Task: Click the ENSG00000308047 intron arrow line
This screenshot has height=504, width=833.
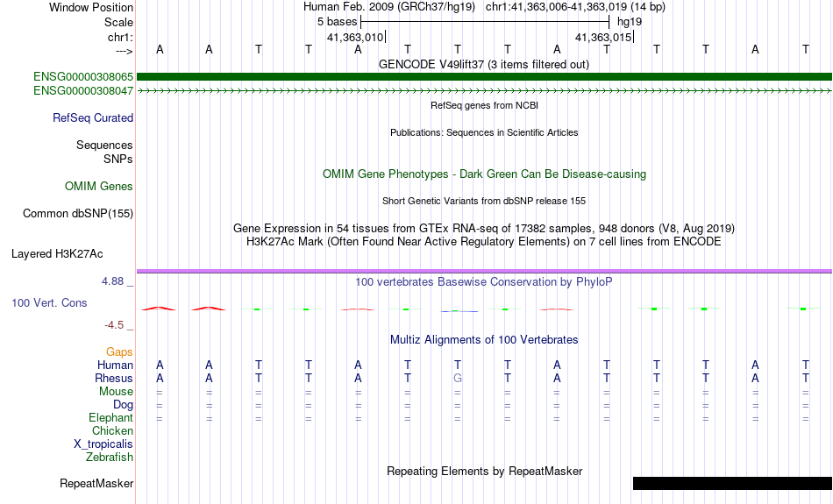Action: tap(485, 91)
